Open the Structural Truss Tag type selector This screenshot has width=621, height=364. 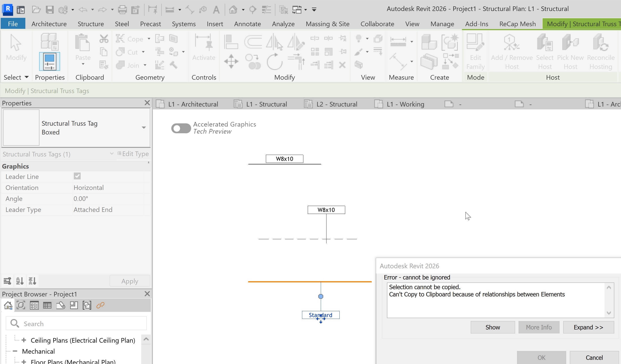click(144, 128)
